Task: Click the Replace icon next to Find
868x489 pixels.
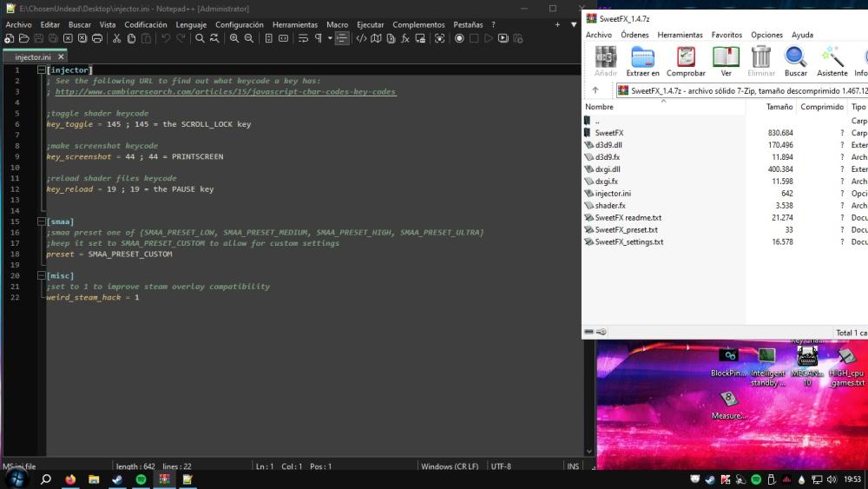Action: point(214,39)
